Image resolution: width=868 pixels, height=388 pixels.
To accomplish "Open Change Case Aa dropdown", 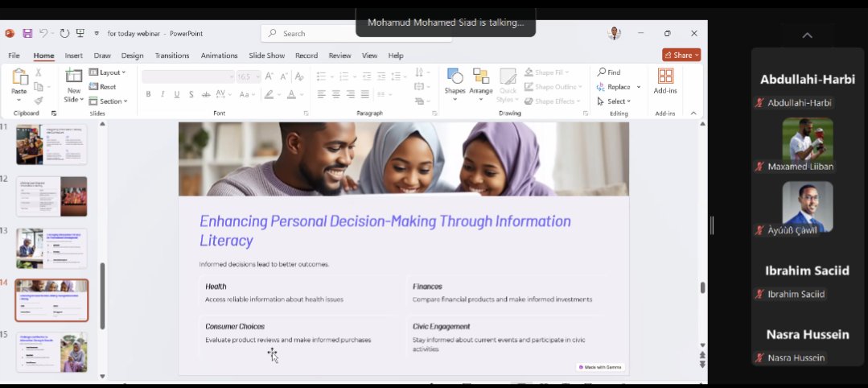I will pyautogui.click(x=246, y=95).
